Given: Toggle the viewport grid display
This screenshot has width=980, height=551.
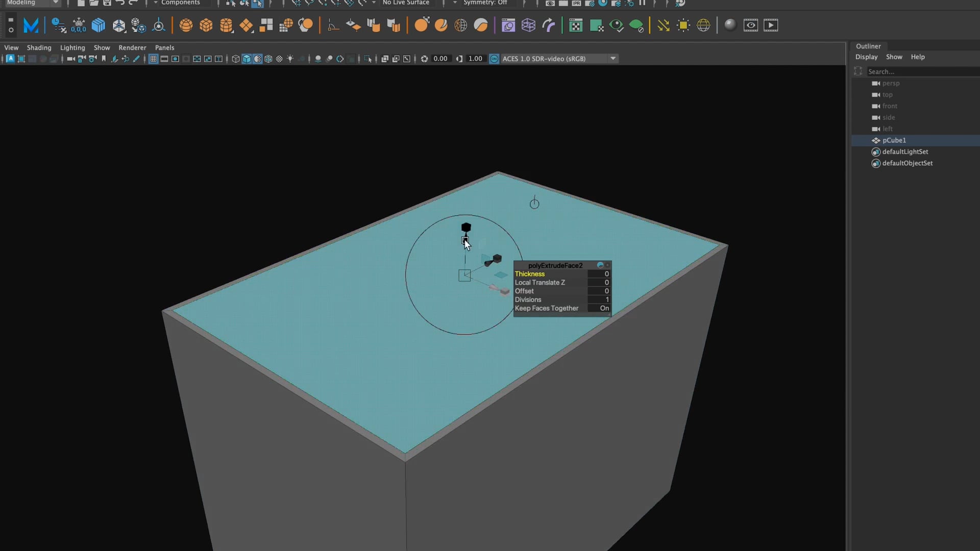Looking at the screenshot, I should click(x=153, y=59).
